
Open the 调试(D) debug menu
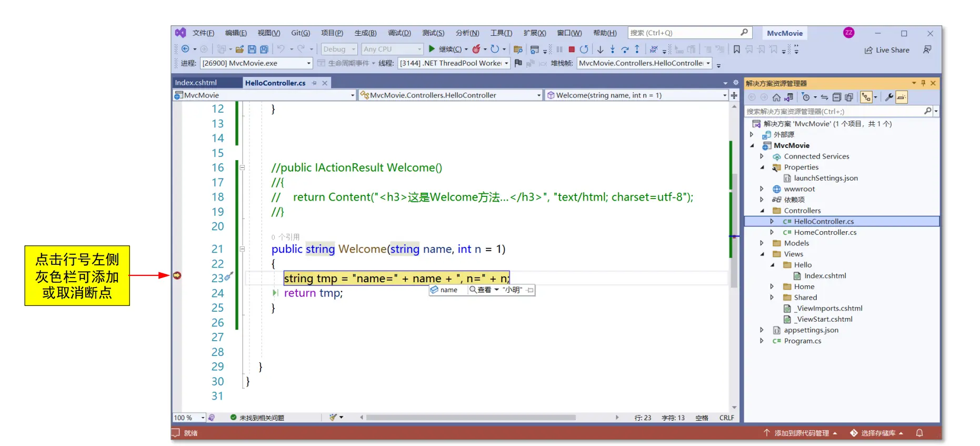point(399,33)
